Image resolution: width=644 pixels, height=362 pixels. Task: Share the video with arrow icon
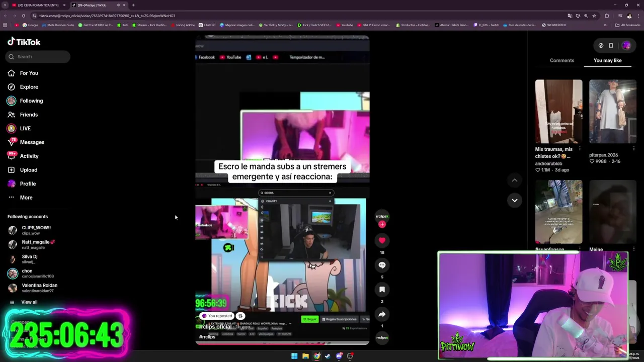[382, 314]
